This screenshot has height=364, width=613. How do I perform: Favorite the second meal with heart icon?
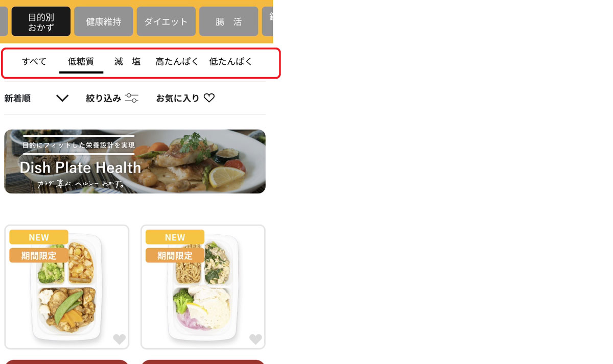[x=255, y=339]
